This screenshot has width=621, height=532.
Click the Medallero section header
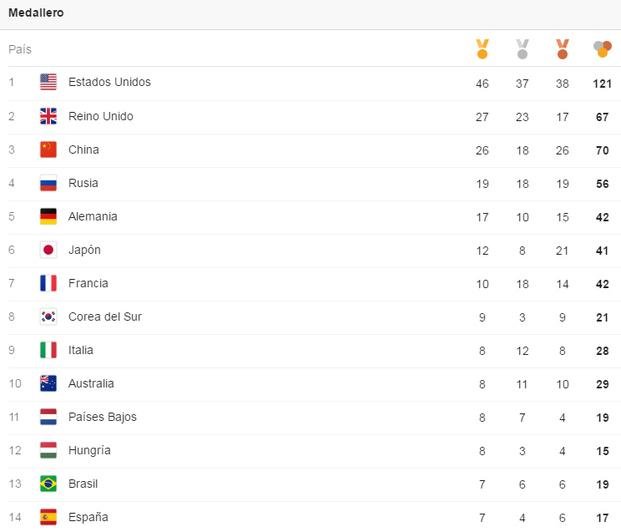coord(36,13)
